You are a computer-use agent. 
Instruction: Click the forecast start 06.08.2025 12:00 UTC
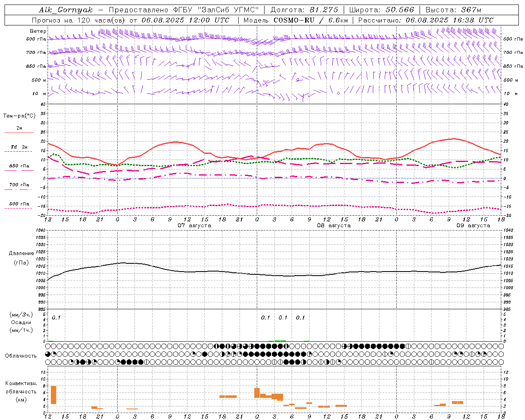coord(186,20)
